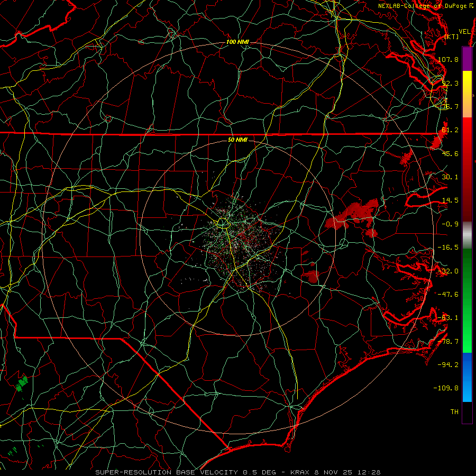Image resolution: width=476 pixels, height=476 pixels.
Task: Click the 50 NMI range ring label
Action: [x=237, y=140]
